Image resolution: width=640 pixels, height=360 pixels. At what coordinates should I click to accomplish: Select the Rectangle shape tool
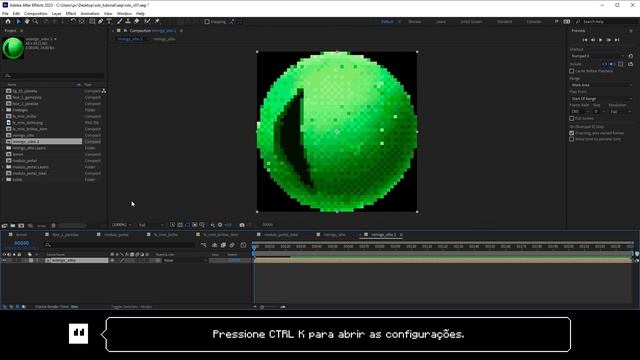tap(92, 21)
